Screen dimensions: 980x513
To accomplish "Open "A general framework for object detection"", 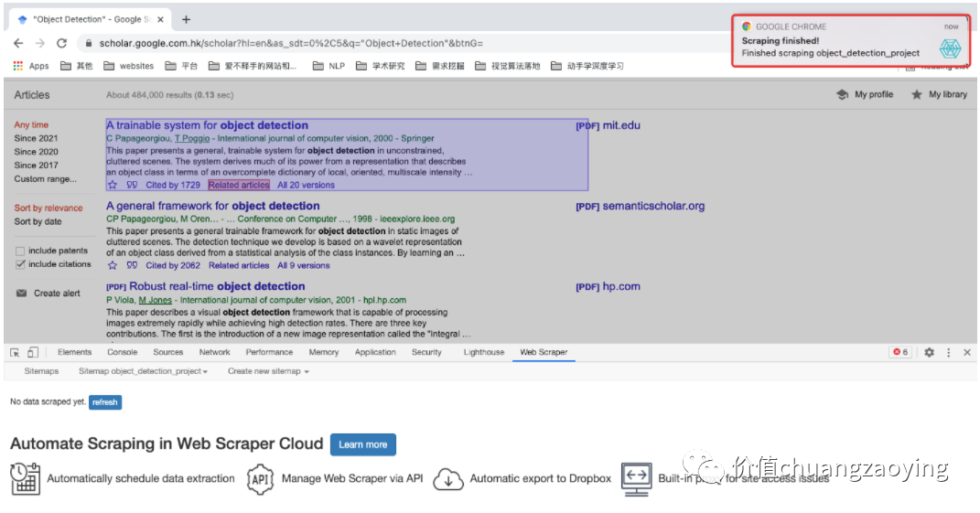I will [x=212, y=206].
